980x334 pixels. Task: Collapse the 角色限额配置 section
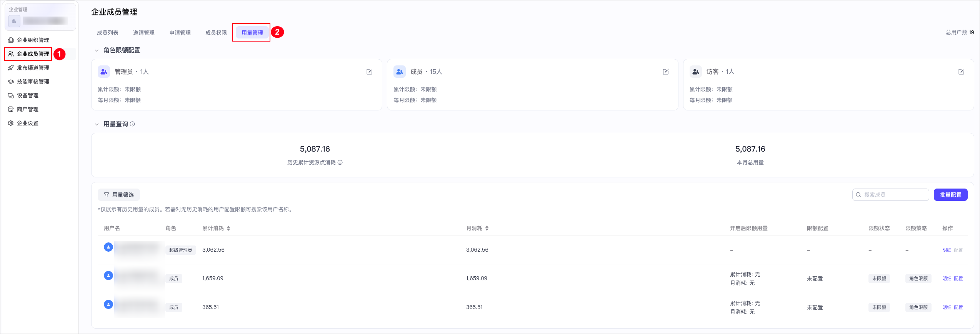[97, 50]
